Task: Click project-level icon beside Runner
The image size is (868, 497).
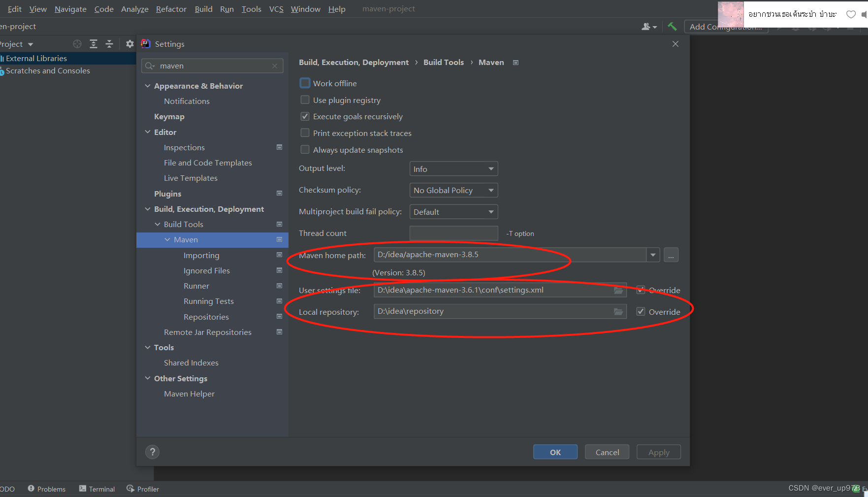Action: click(x=280, y=286)
